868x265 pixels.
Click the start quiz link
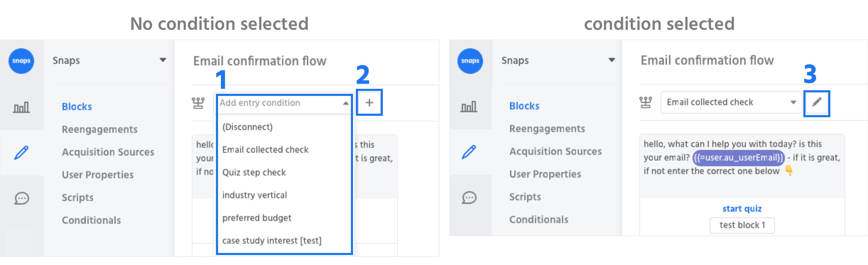742,209
